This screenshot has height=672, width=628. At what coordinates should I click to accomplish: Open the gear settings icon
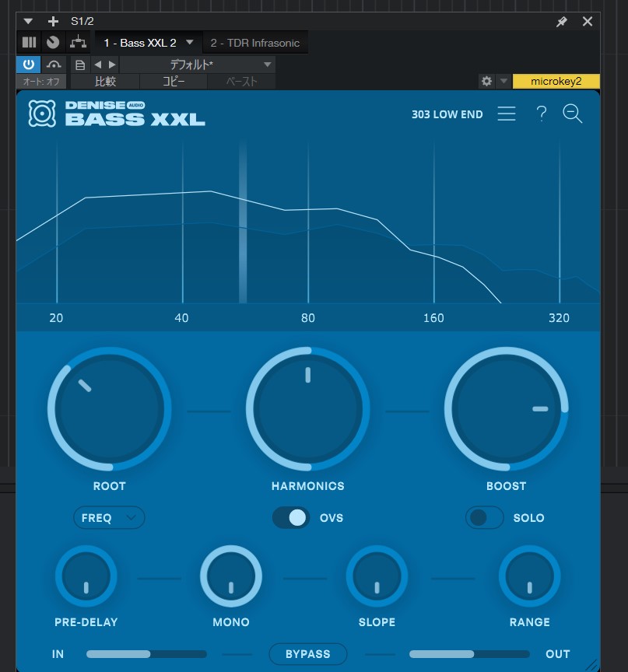[487, 81]
